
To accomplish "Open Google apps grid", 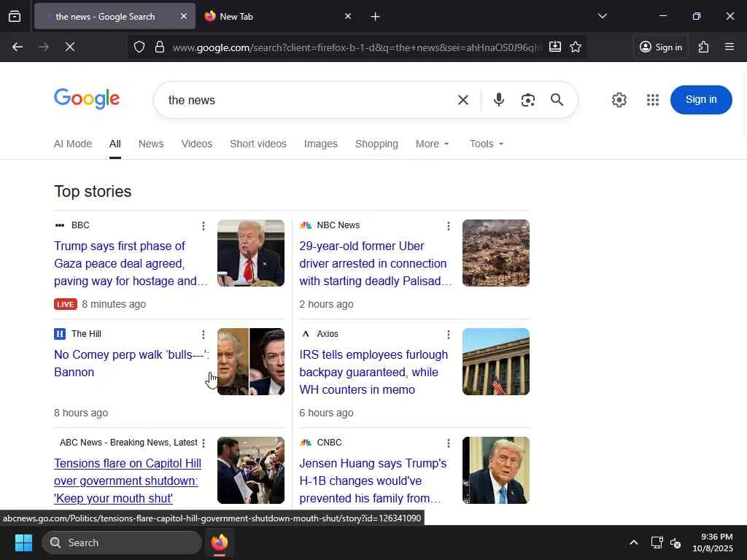I will pyautogui.click(x=653, y=100).
